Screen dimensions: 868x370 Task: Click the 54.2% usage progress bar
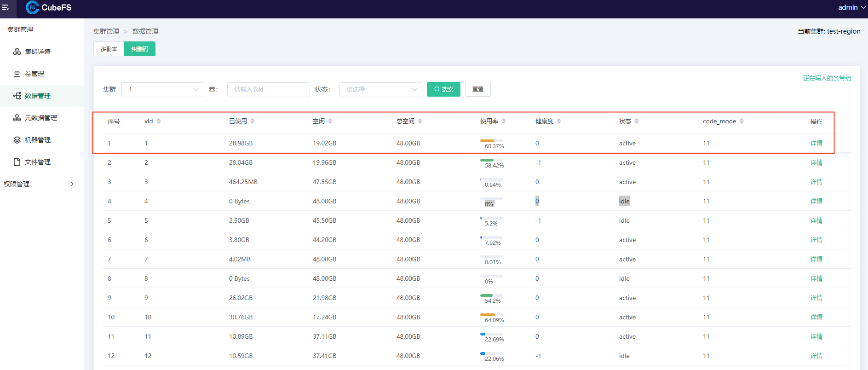[x=492, y=295]
